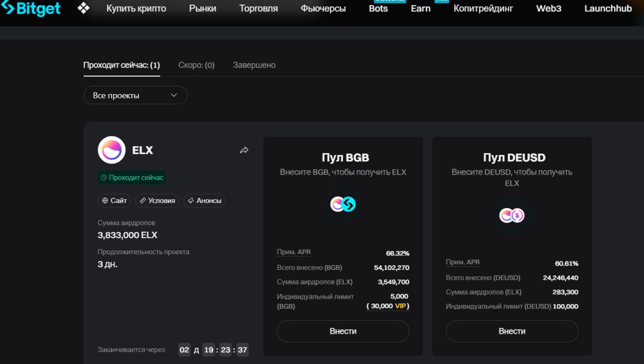Click the ruler icon on Условия button

click(x=143, y=200)
